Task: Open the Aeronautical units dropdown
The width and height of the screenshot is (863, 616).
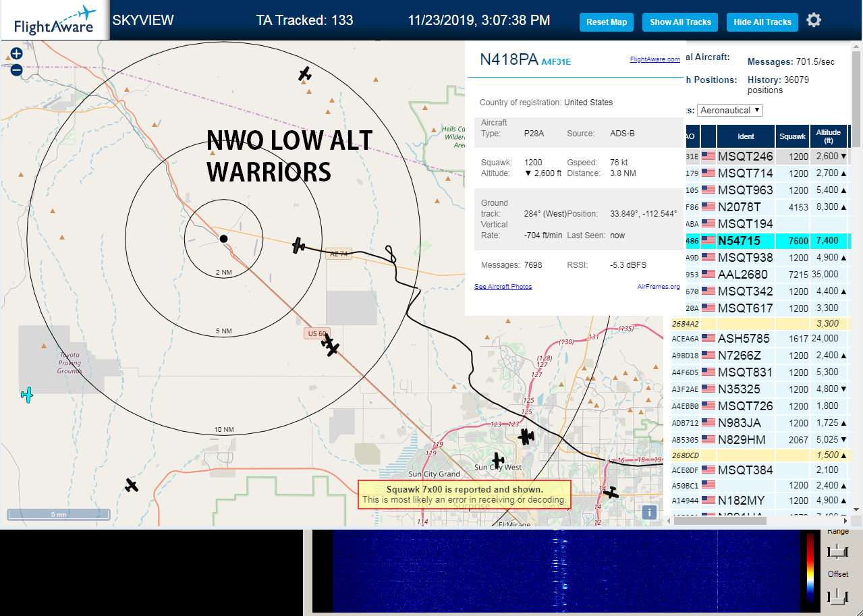Action: [731, 110]
